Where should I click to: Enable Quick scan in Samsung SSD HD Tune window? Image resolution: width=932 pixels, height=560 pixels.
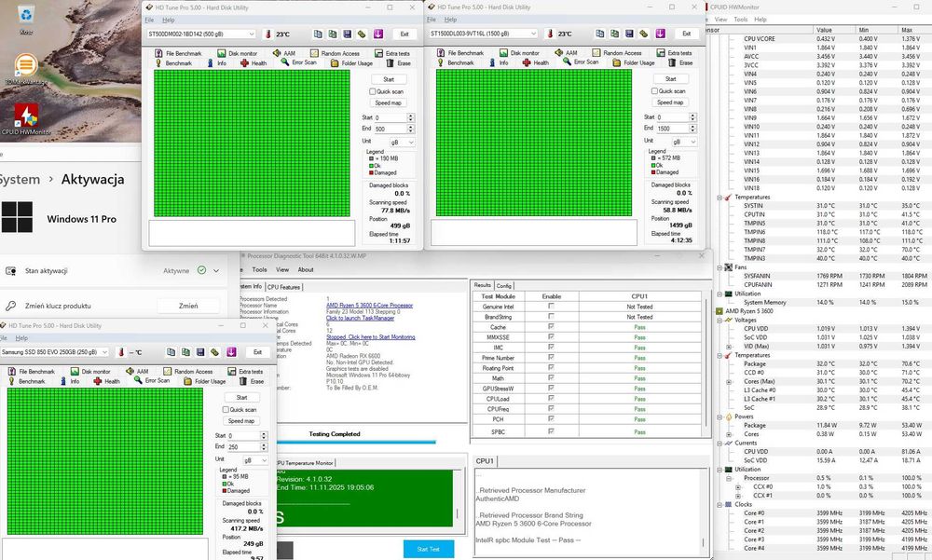point(226,410)
